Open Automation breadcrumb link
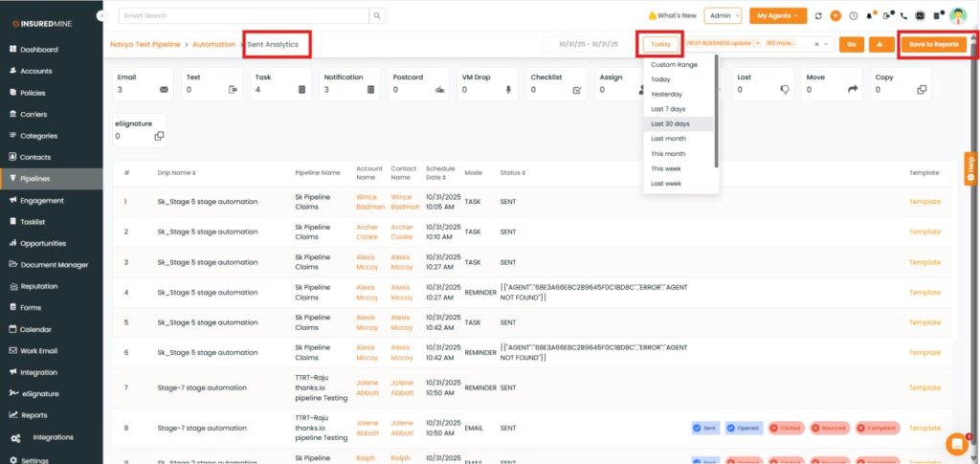 [213, 44]
